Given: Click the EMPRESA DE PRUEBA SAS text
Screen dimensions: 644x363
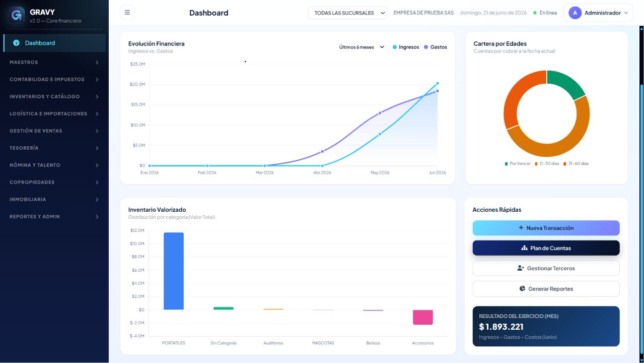Looking at the screenshot, I should [423, 13].
